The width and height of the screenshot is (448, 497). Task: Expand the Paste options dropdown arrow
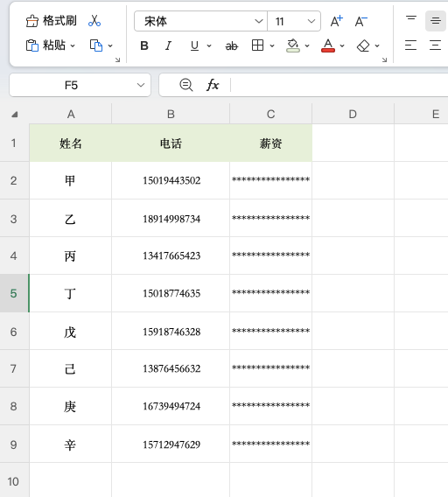point(73,45)
